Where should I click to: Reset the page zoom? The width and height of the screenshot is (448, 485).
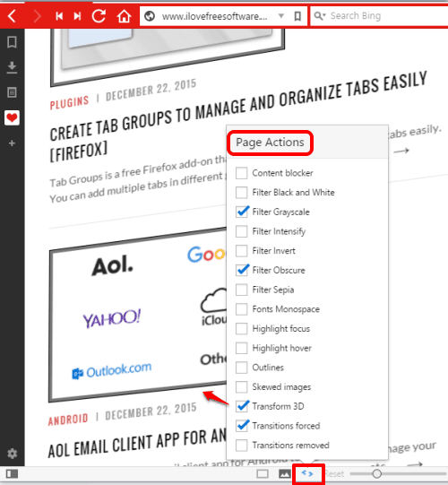point(334,474)
